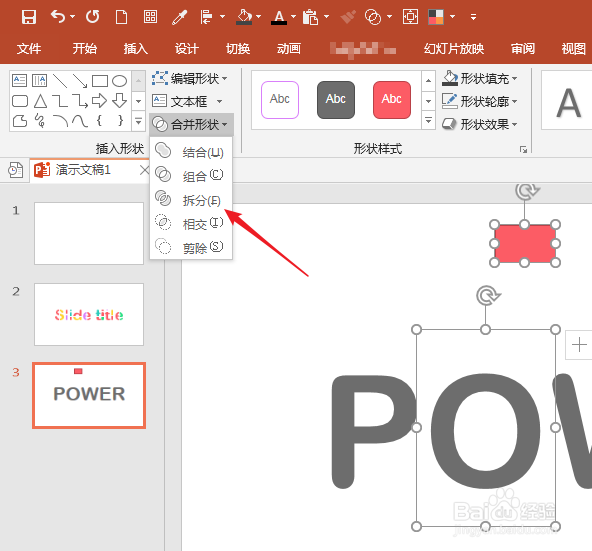
Task: Select the oval shape in gallery
Action: (120, 81)
